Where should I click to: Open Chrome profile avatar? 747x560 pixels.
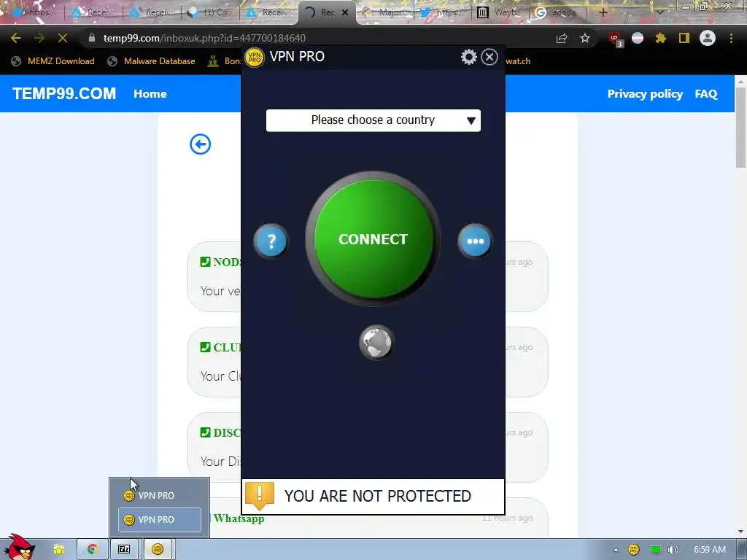point(708,38)
